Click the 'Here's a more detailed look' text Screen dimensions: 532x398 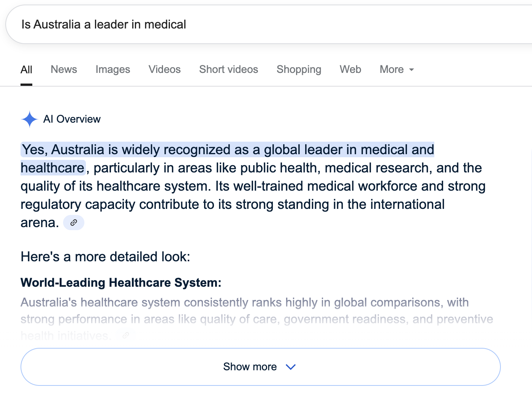(x=105, y=257)
